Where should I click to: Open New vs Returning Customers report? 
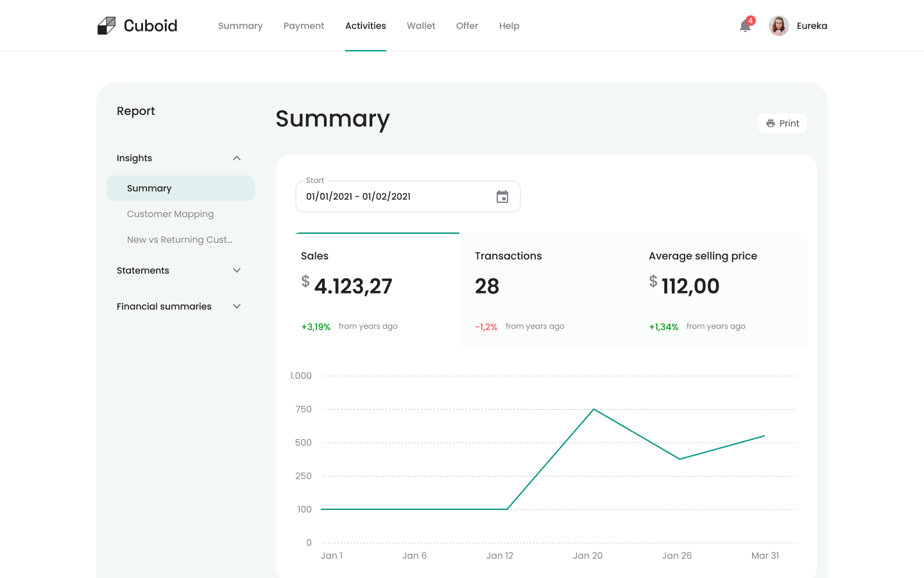pyautogui.click(x=180, y=240)
